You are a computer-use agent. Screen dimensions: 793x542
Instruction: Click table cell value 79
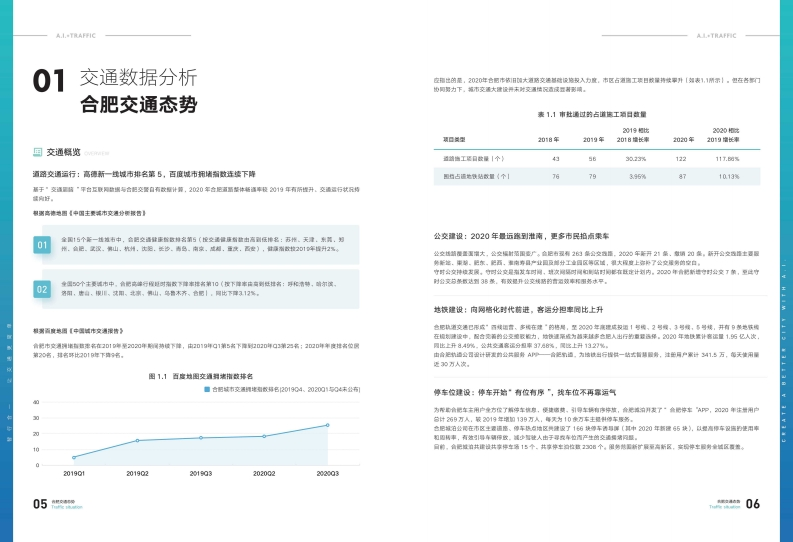(592, 176)
